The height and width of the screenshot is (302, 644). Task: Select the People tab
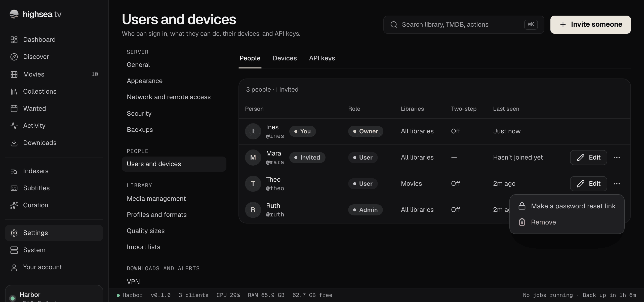(250, 58)
